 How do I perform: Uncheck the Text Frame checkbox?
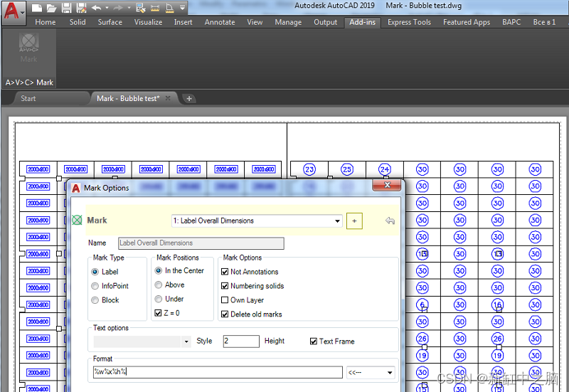point(314,341)
